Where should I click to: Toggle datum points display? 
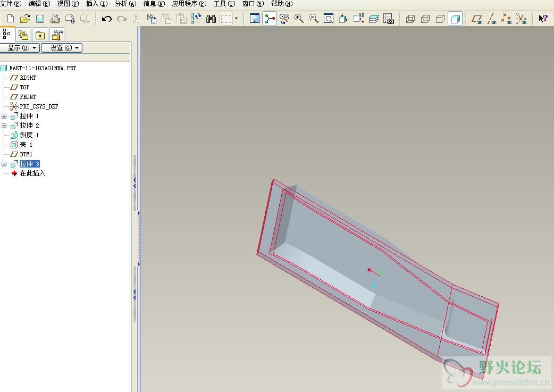point(507,19)
